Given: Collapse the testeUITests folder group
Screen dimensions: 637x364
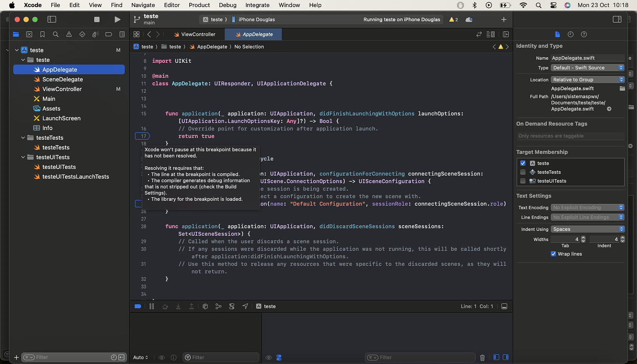Looking at the screenshot, I should [x=23, y=157].
